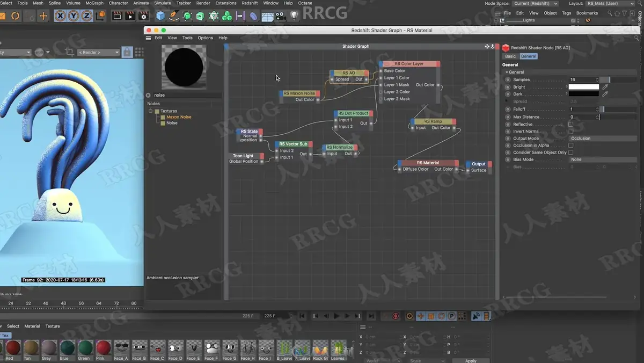The width and height of the screenshot is (644, 363).
Task: Collapse the Textures tree folder
Action: click(151, 111)
